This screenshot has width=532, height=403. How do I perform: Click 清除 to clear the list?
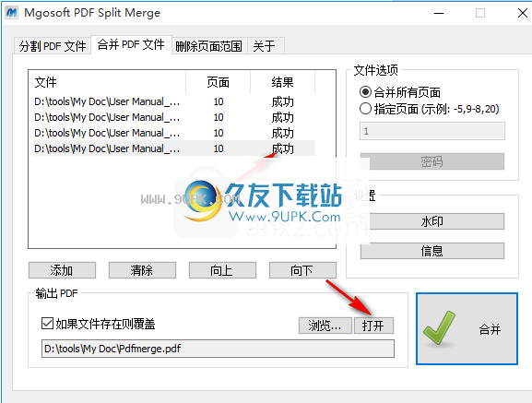pyautogui.click(x=142, y=270)
